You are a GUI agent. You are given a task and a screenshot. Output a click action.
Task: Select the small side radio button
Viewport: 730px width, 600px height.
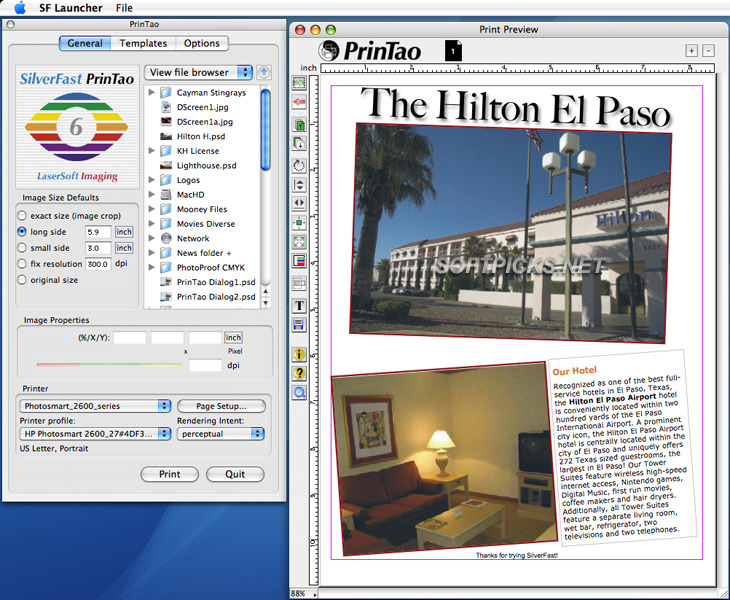click(x=22, y=248)
